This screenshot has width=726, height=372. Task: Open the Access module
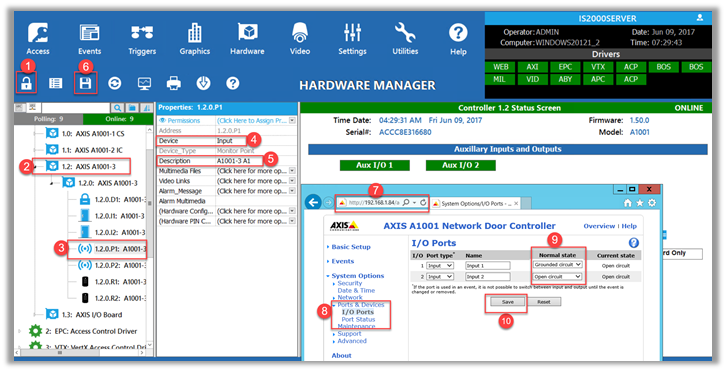[x=38, y=39]
